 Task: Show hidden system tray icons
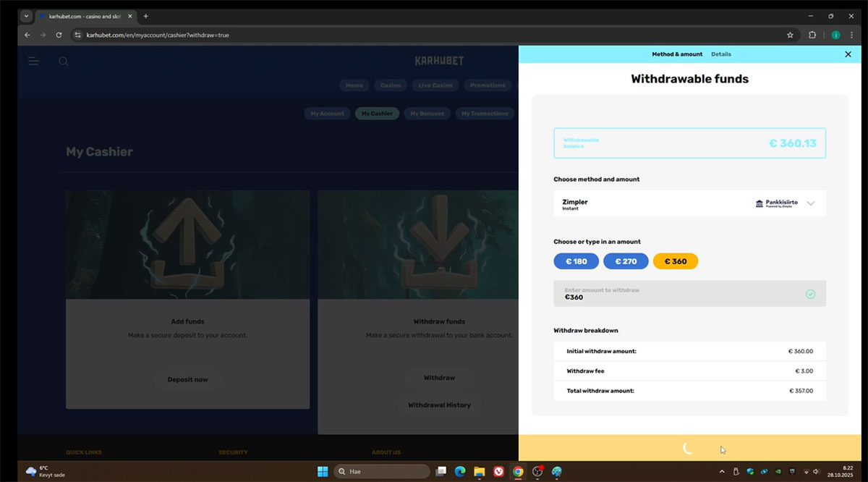click(722, 471)
